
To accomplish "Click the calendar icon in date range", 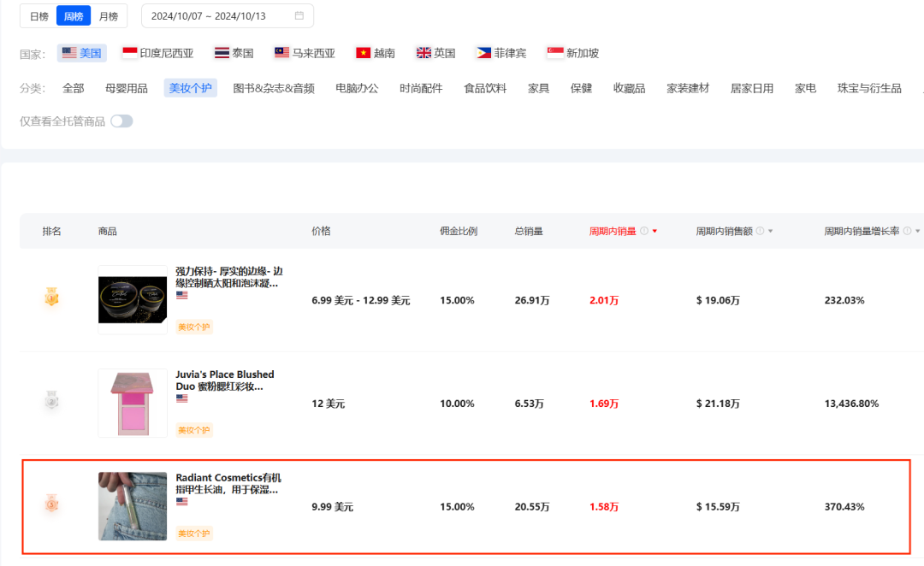I will tap(299, 16).
